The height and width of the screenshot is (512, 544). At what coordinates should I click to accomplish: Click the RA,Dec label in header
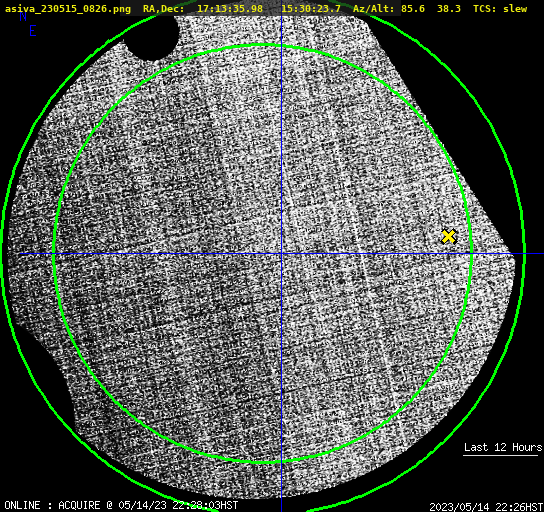click(x=163, y=9)
